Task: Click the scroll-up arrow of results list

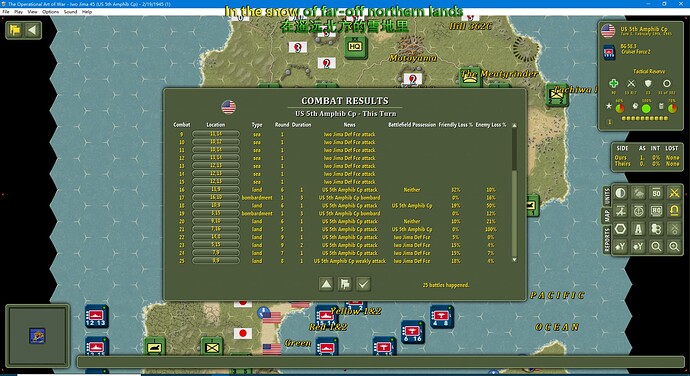Action: [x=514, y=125]
